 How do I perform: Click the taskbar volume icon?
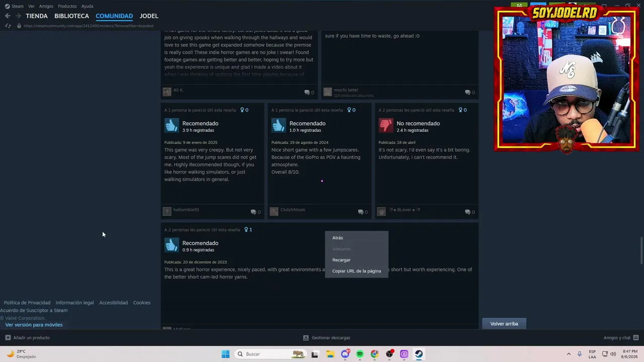tap(613, 354)
